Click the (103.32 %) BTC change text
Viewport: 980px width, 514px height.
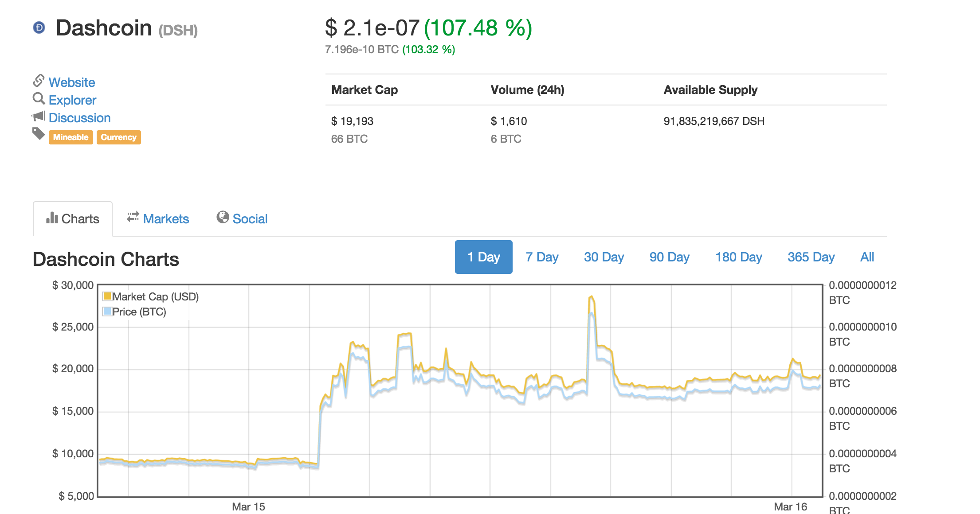(428, 49)
